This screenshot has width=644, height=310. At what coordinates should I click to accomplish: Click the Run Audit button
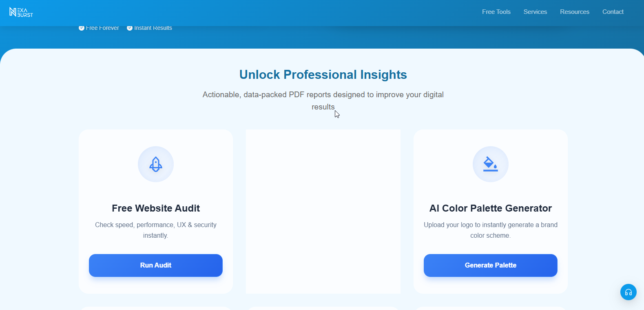pyautogui.click(x=156, y=265)
